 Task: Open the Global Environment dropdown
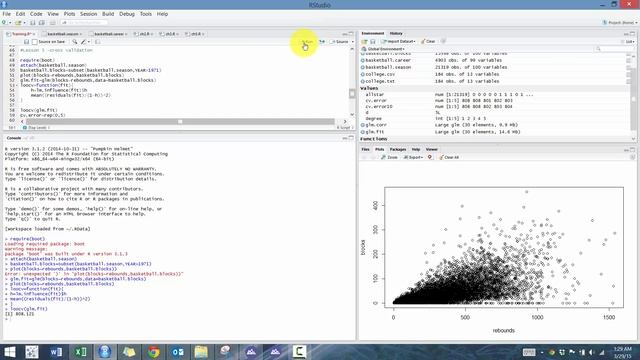coord(383,49)
